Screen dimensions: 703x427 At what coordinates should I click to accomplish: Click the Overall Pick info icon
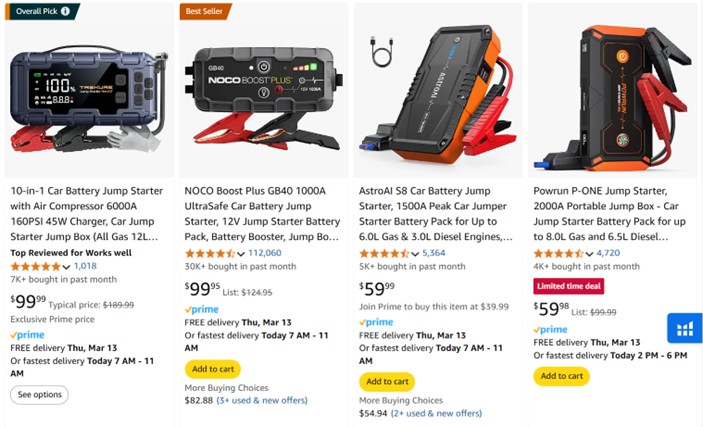[66, 11]
